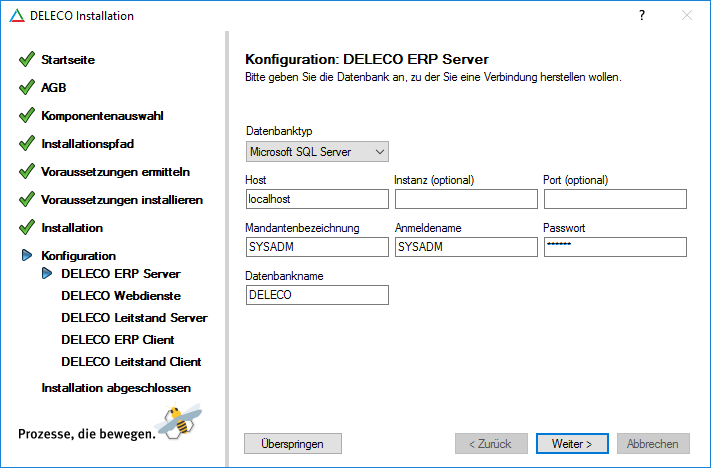Select the Datenbankname field containing DELECO
The height and width of the screenshot is (468, 711).
coord(317,295)
